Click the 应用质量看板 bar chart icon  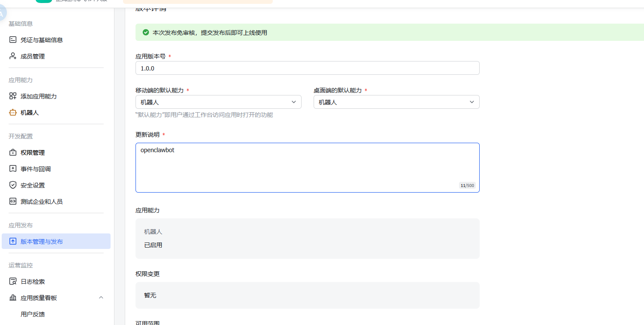[13, 298]
